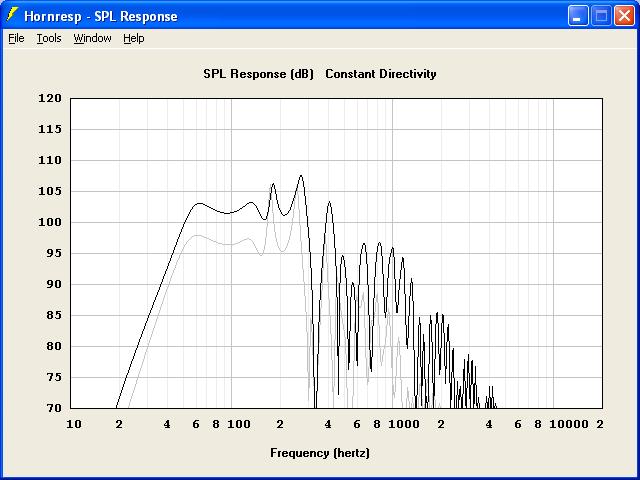
Task: Open the Tools menu
Action: [49, 38]
